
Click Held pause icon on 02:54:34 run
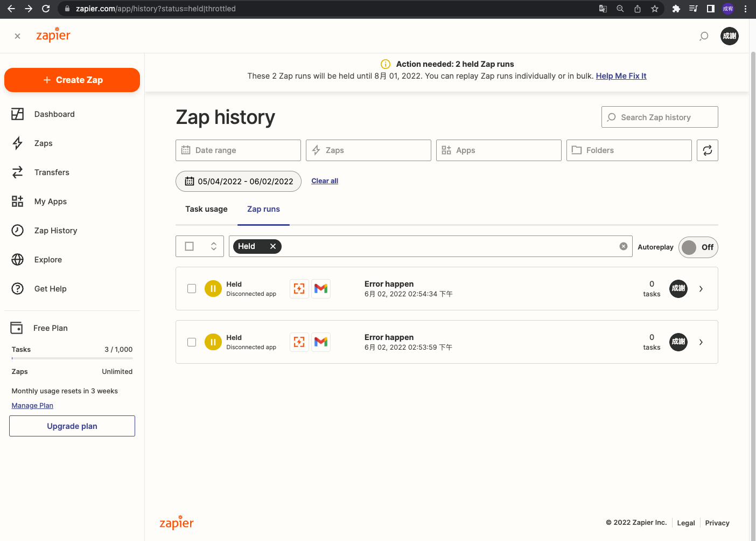[213, 288]
